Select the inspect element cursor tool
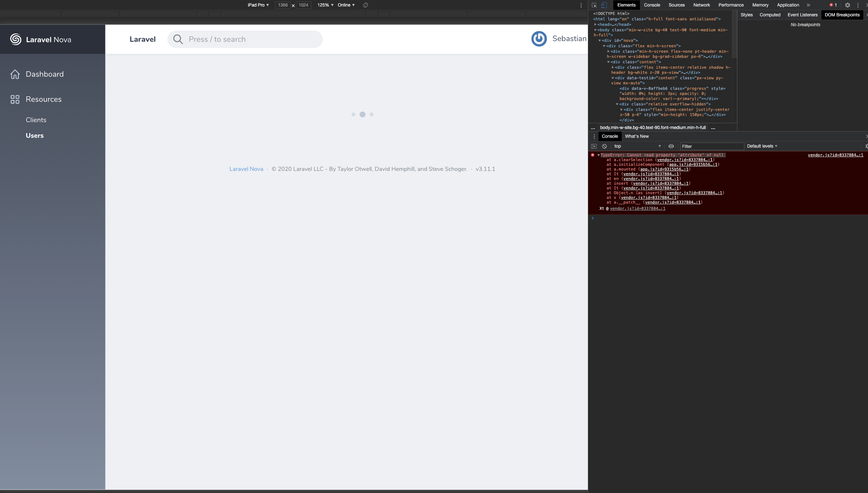This screenshot has height=493, width=868. click(594, 5)
